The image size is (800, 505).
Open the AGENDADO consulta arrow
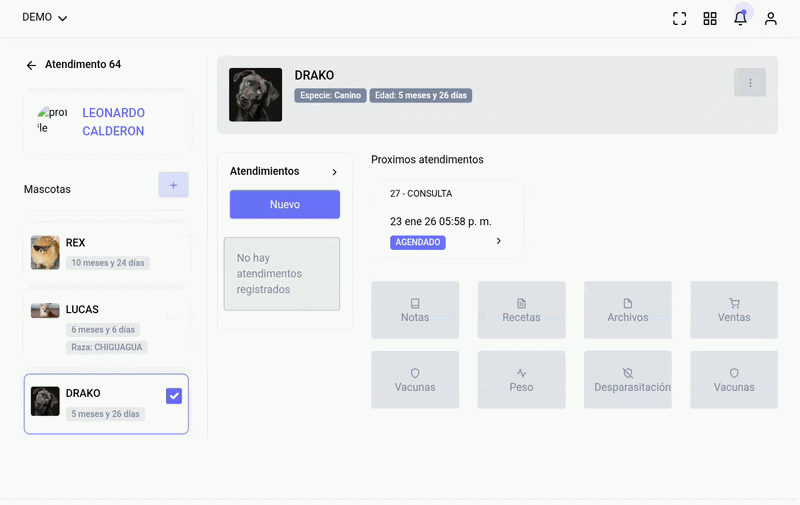pos(498,241)
